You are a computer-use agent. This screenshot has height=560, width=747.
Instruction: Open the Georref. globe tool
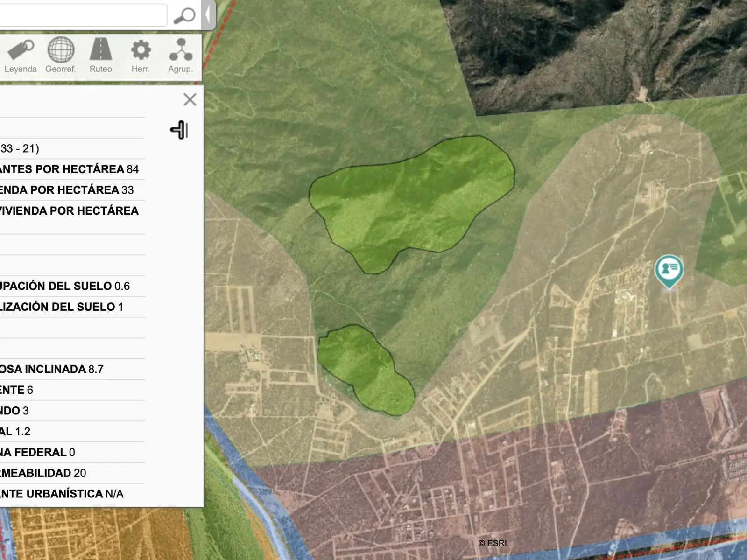point(61,56)
